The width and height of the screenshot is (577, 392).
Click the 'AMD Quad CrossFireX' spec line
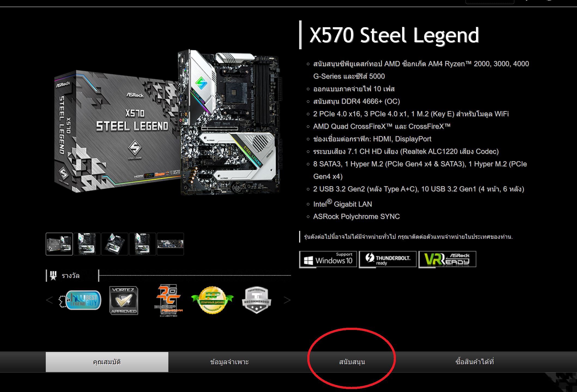382,126
